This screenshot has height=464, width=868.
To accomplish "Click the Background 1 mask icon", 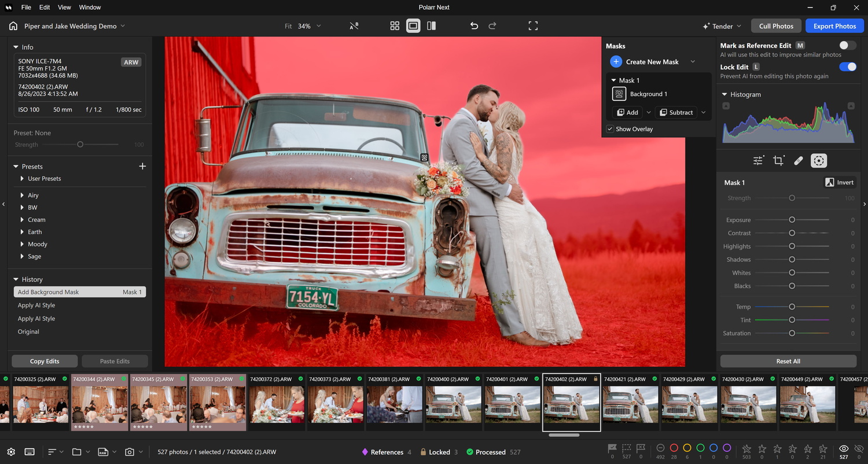I will pyautogui.click(x=619, y=94).
